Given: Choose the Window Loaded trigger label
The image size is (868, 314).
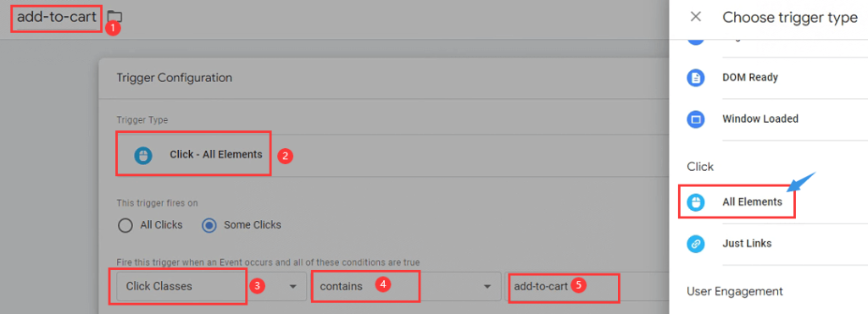Looking at the screenshot, I should coord(760,118).
